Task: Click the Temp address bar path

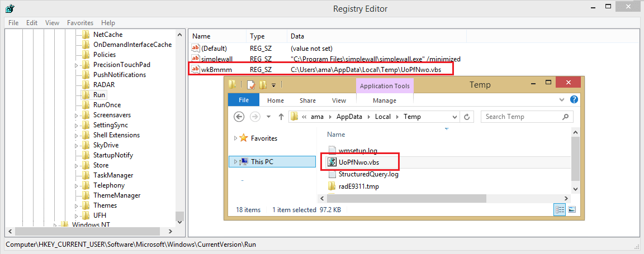Action: point(375,117)
